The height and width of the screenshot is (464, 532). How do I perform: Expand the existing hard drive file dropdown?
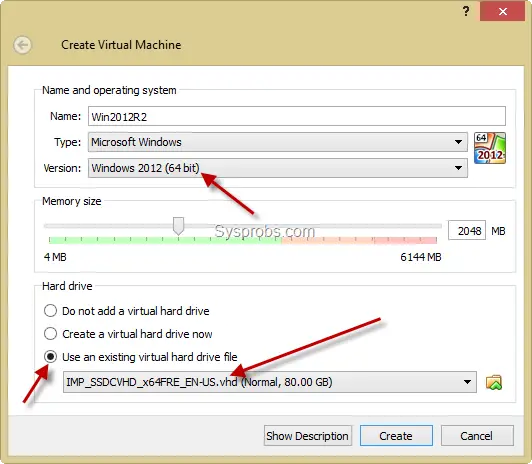(x=270, y=382)
